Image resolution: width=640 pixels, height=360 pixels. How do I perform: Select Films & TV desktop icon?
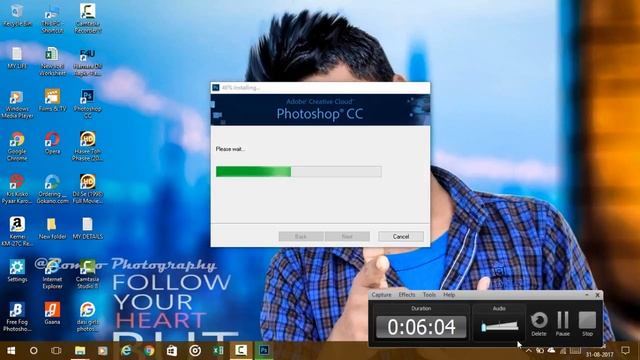coord(52,100)
